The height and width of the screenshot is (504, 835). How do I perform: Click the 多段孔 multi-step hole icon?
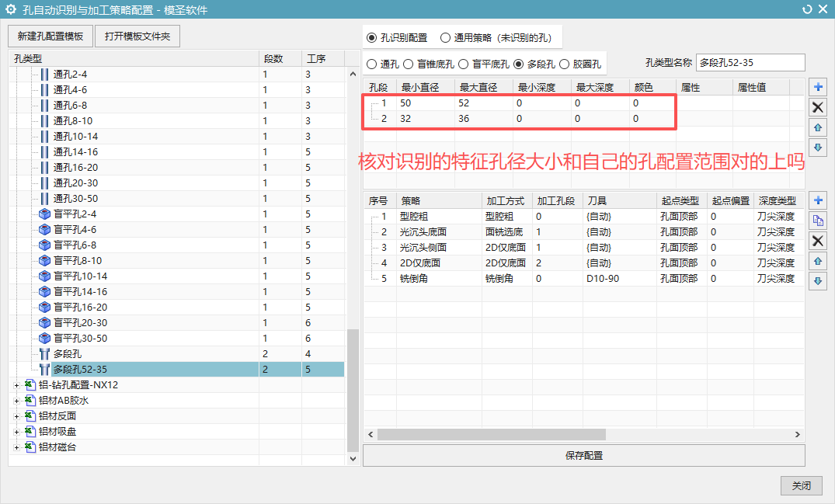[x=45, y=353]
